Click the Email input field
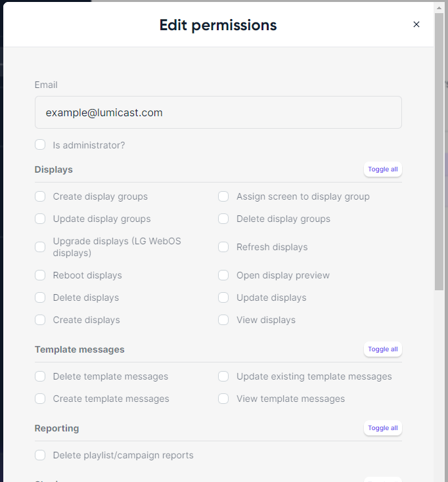448x482 pixels. click(x=218, y=112)
